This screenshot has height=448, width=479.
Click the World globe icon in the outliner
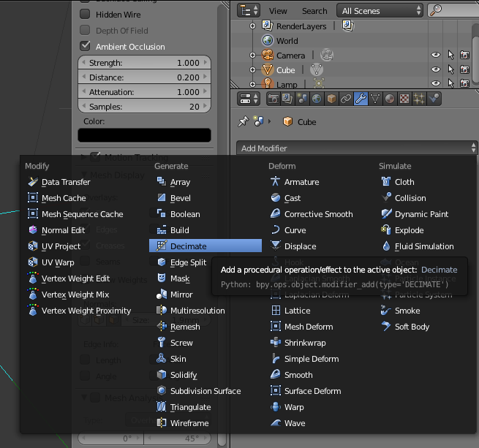pos(268,41)
